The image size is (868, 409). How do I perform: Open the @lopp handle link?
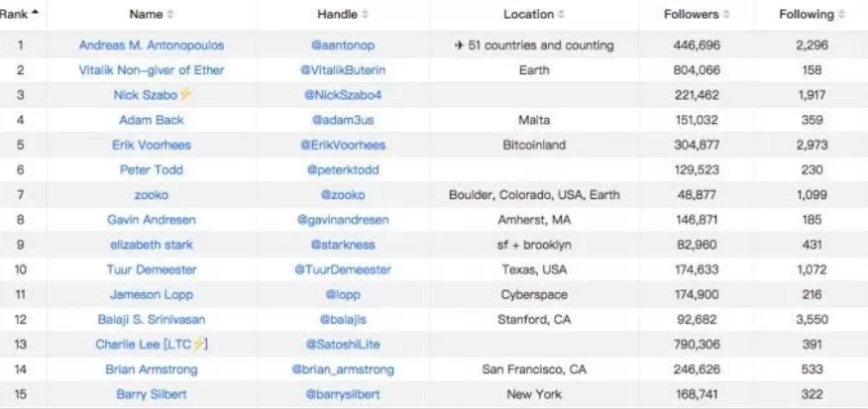[x=343, y=295]
